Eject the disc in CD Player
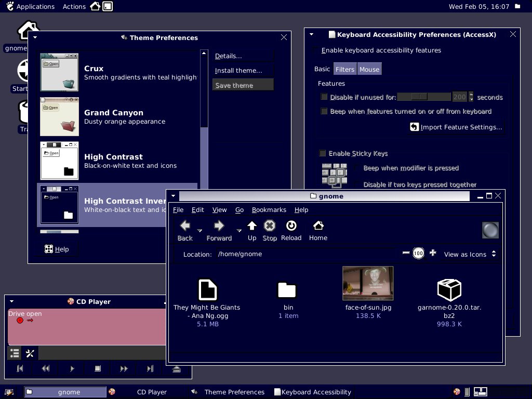The height and width of the screenshot is (399, 532). [176, 369]
